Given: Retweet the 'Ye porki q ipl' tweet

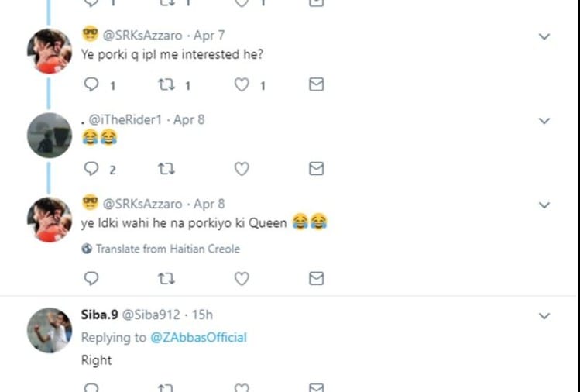Looking at the screenshot, I should point(166,84).
